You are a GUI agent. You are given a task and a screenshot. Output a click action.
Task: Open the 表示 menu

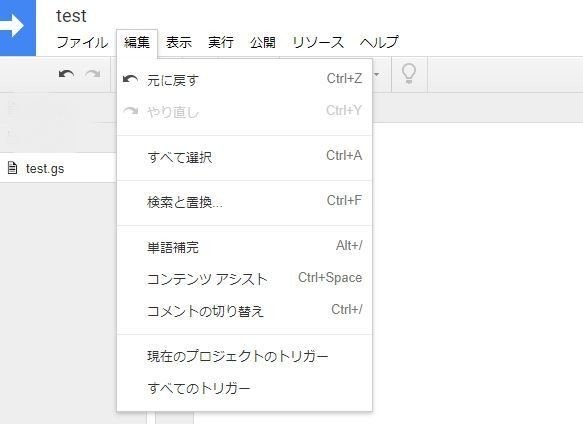click(179, 42)
